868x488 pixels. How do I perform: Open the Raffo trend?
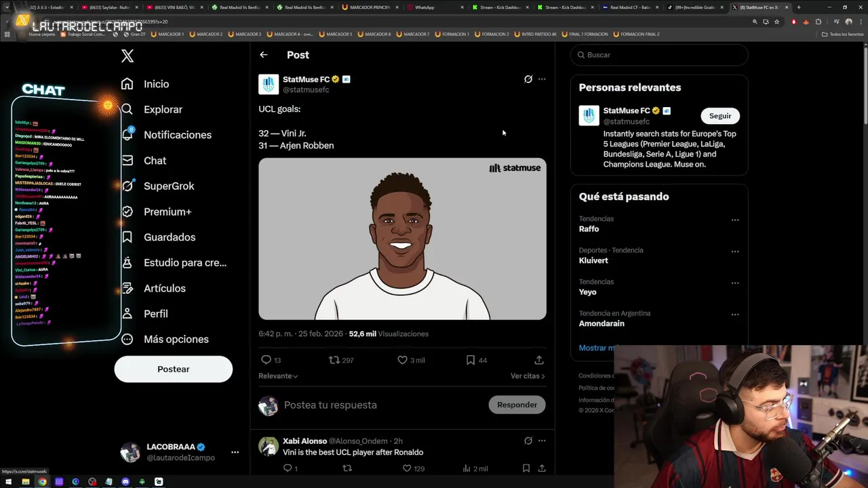(589, 229)
